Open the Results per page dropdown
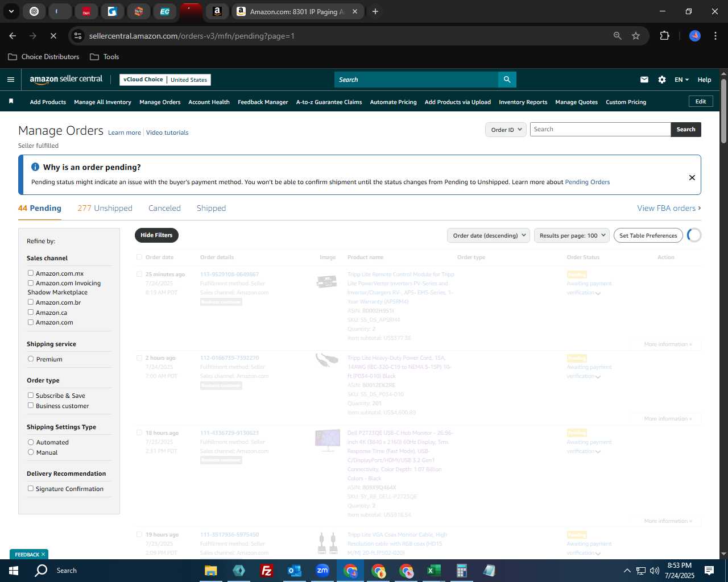This screenshot has height=582, width=728. point(572,235)
